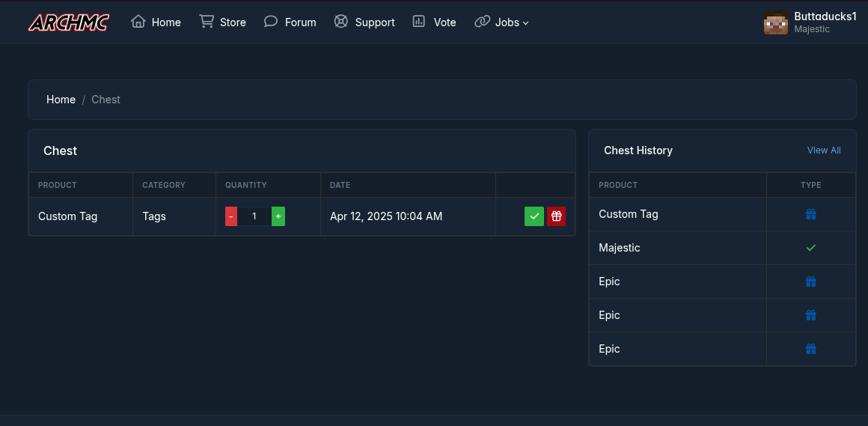Claim Custom Tag with green checkmark button
The image size is (868, 426).
[534, 216]
